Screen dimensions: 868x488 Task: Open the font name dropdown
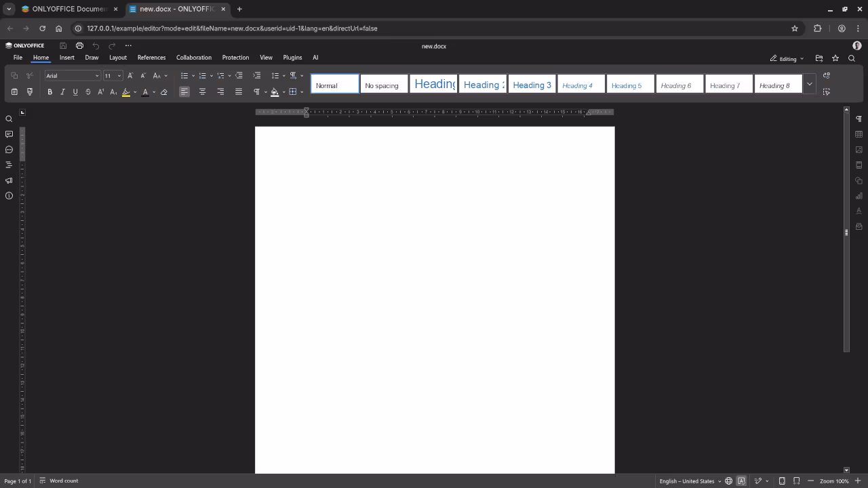[x=72, y=75]
